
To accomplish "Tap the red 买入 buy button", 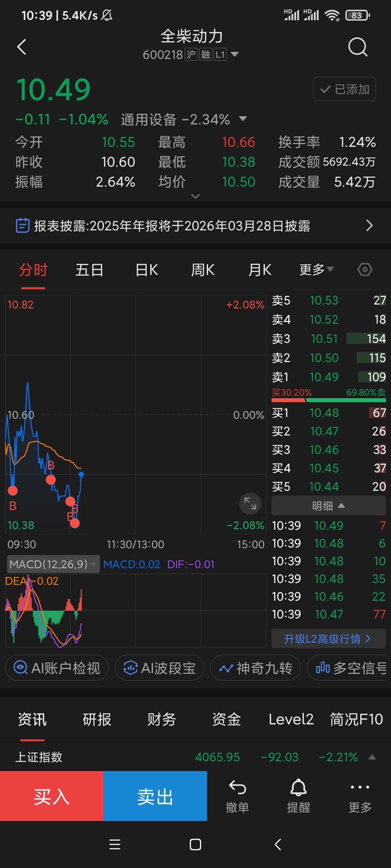I will click(x=52, y=796).
